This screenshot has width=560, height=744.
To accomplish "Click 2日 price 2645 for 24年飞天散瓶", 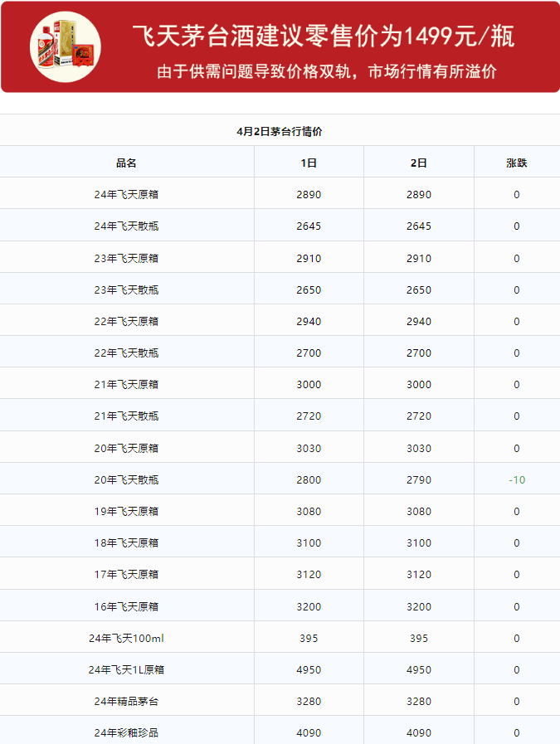I will tap(419, 226).
